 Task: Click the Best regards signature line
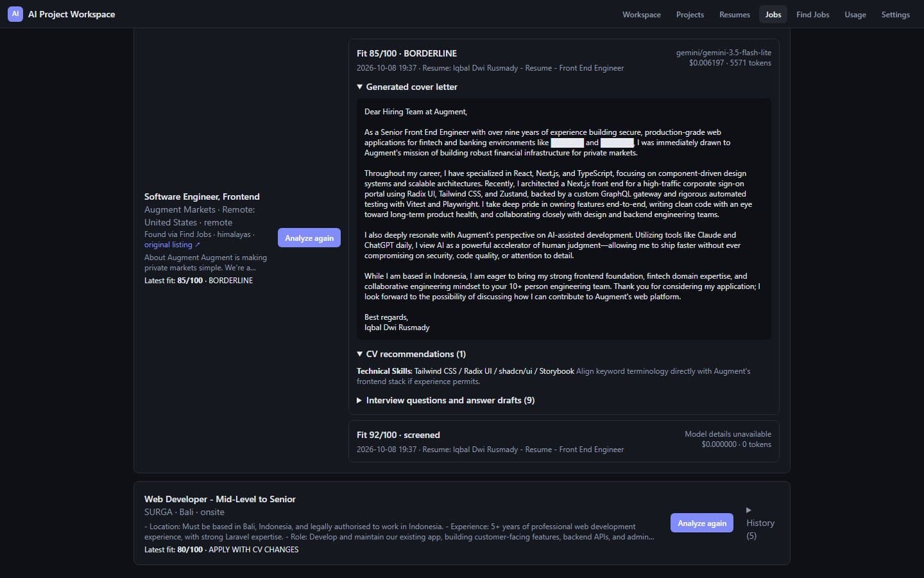tap(386, 317)
